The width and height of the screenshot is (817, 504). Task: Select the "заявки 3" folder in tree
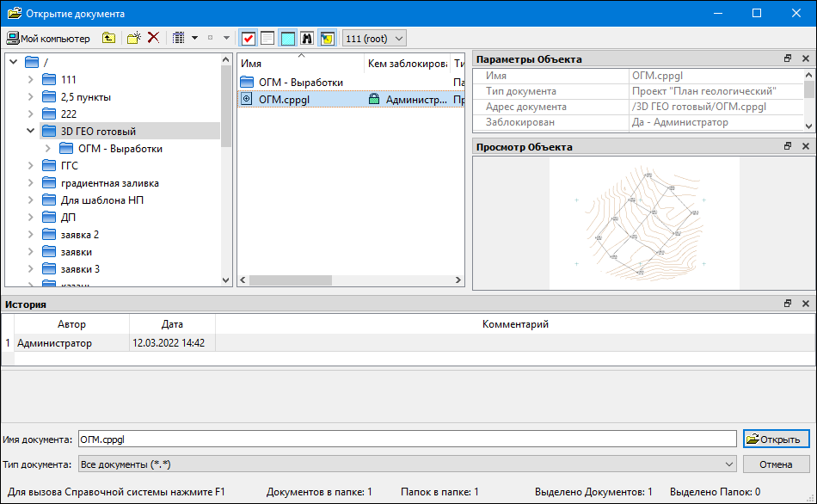pos(80,269)
